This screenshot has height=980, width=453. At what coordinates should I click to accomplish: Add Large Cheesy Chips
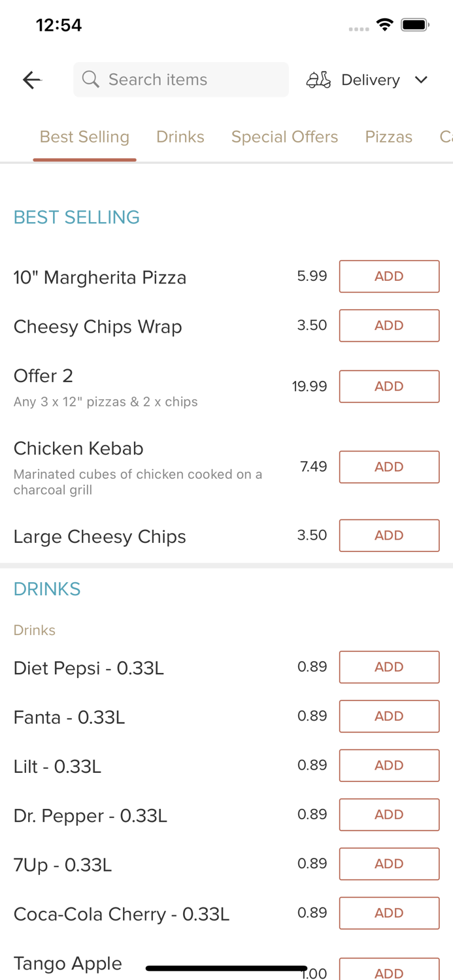pyautogui.click(x=389, y=535)
